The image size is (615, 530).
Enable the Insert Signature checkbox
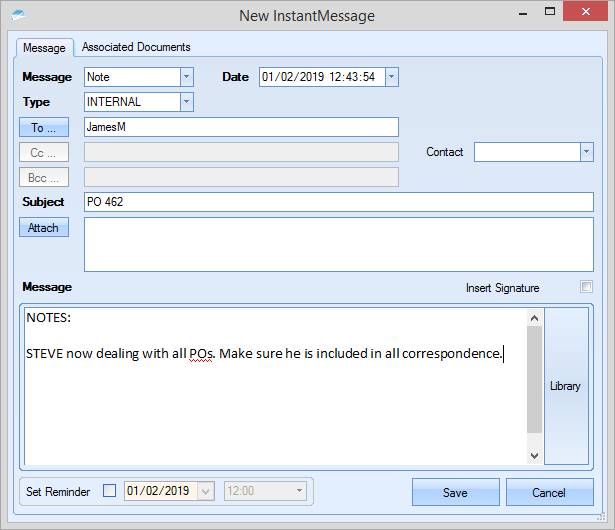click(x=587, y=288)
